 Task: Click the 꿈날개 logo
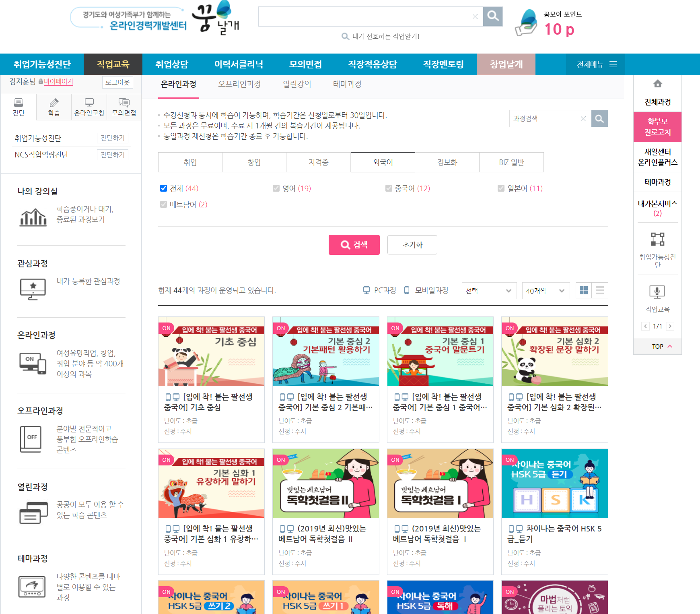[216, 18]
